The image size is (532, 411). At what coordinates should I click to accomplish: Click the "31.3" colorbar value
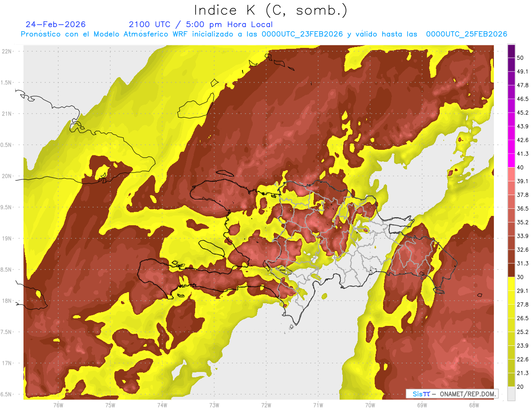click(x=523, y=263)
